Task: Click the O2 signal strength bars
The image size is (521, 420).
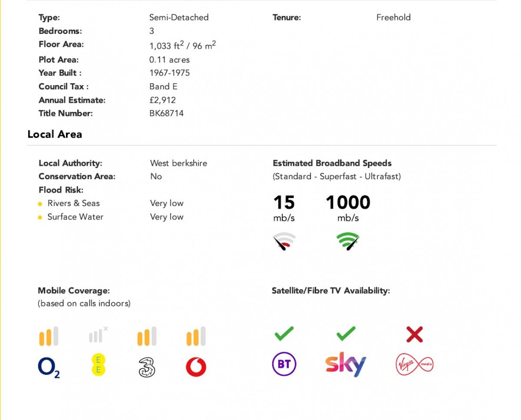Action: (49, 337)
